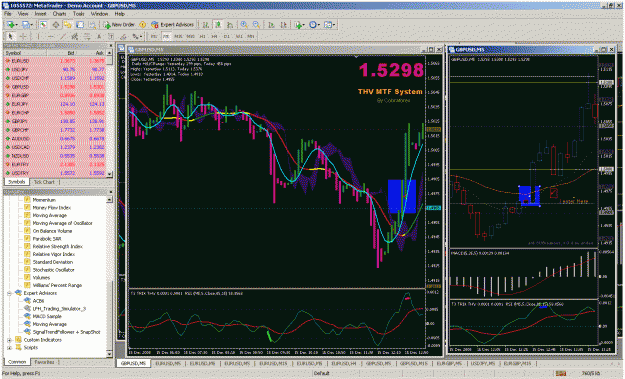Open the USDJPY,M5 chart tab

(483, 364)
